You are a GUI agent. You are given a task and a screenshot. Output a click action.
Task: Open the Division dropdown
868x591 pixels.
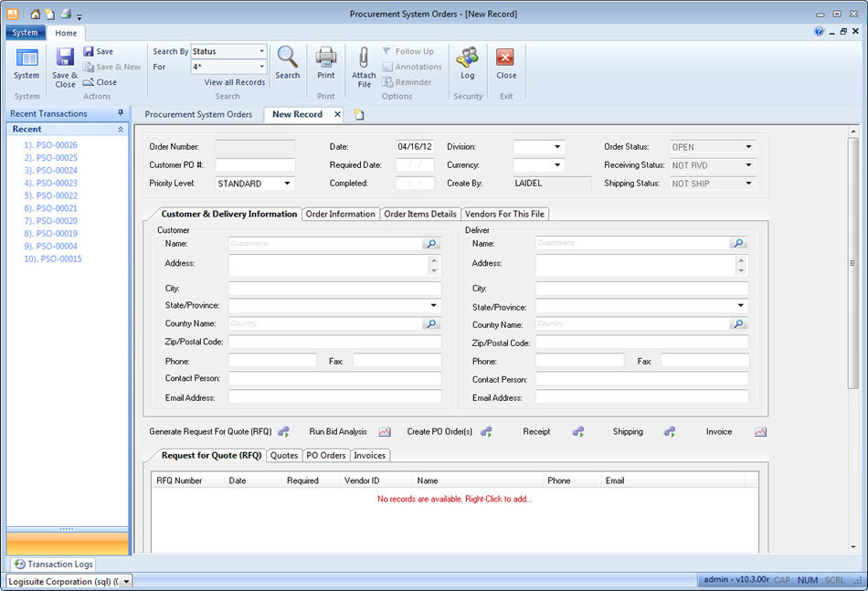[x=556, y=147]
